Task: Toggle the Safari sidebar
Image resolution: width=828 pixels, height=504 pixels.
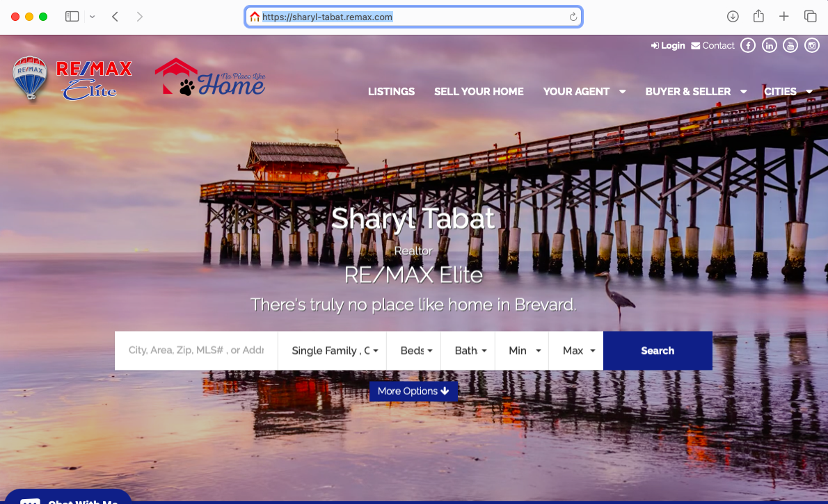Action: (x=72, y=17)
